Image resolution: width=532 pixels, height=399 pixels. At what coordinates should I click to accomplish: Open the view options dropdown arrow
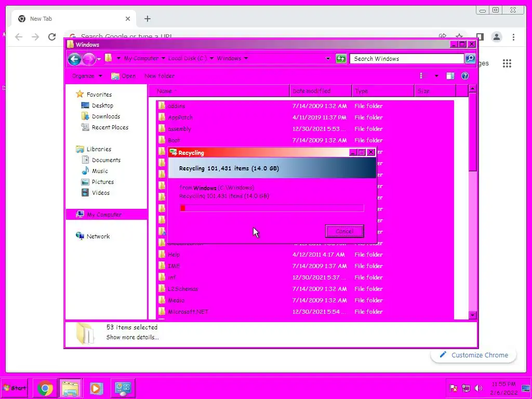tap(436, 76)
